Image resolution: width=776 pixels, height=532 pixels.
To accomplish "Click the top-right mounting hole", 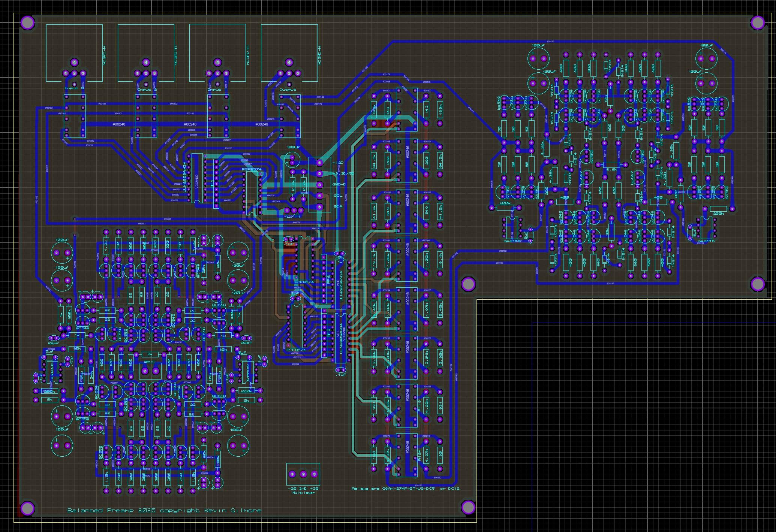I will click(x=758, y=23).
